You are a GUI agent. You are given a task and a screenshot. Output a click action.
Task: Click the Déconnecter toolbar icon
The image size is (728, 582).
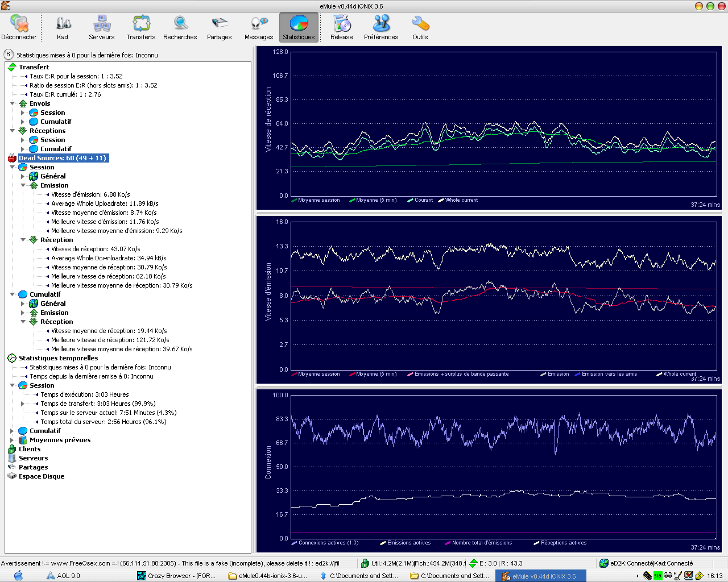coord(19,28)
